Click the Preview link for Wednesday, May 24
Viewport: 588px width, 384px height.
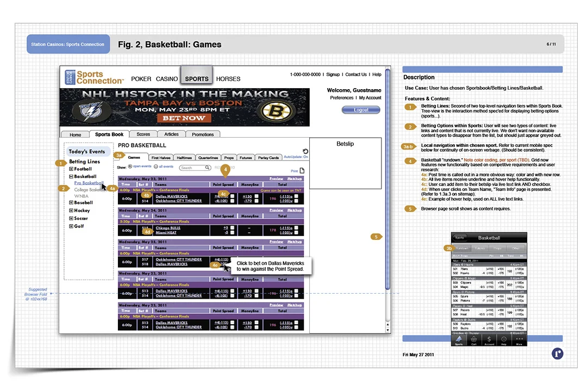(277, 210)
